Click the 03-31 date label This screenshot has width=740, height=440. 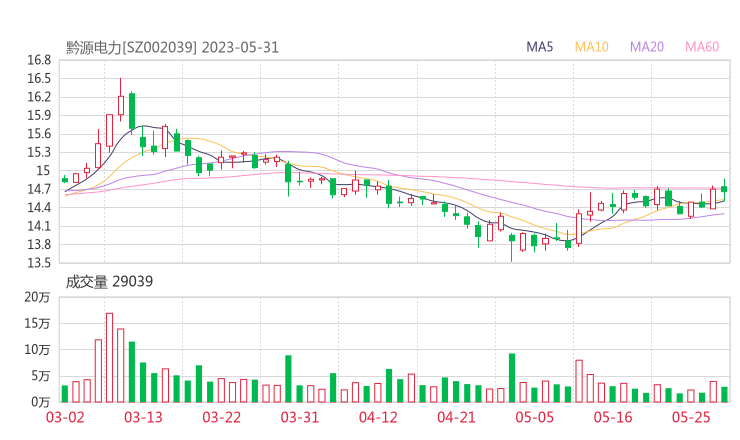point(300,417)
